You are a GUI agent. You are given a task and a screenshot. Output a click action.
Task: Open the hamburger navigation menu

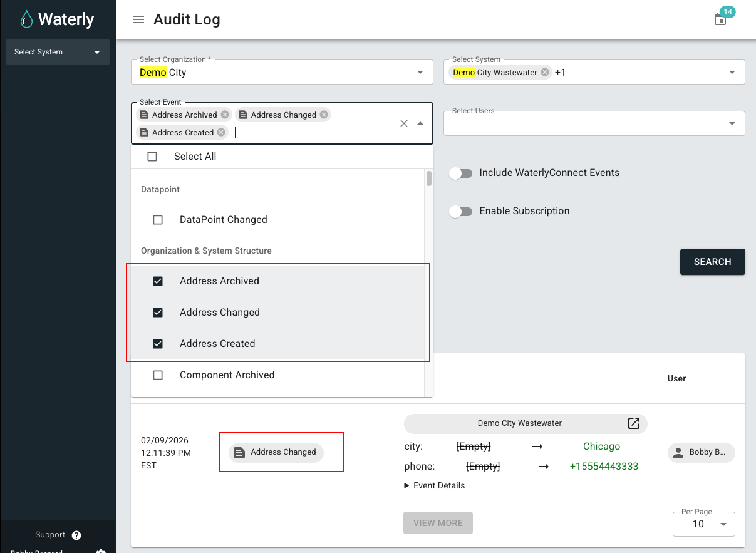pos(138,19)
